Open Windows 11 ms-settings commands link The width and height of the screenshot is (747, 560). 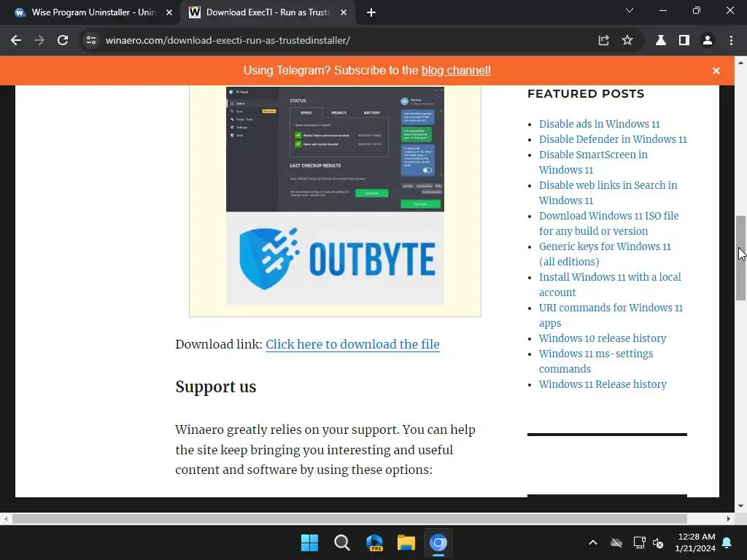pyautogui.click(x=595, y=361)
